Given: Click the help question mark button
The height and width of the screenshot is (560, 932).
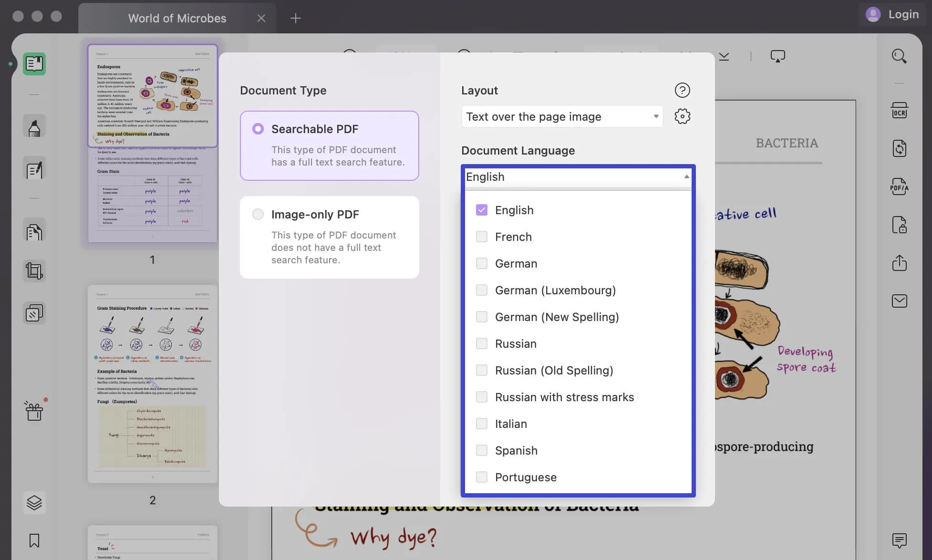Looking at the screenshot, I should click(x=682, y=89).
